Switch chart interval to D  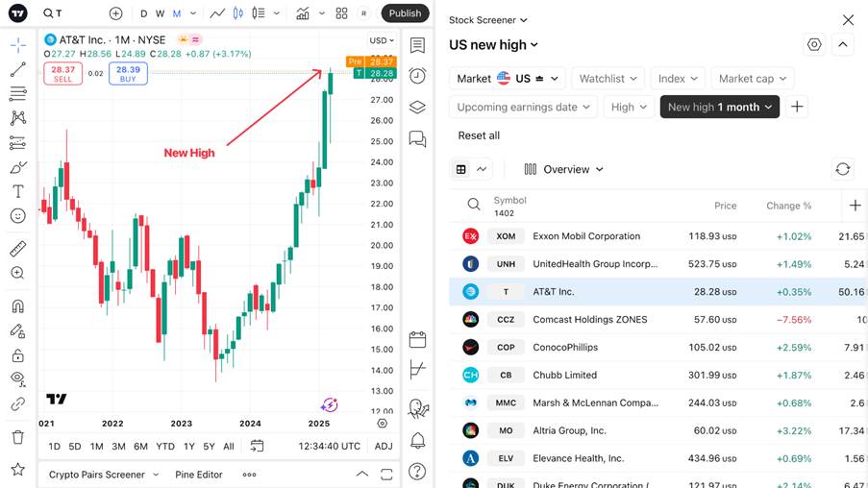click(144, 13)
